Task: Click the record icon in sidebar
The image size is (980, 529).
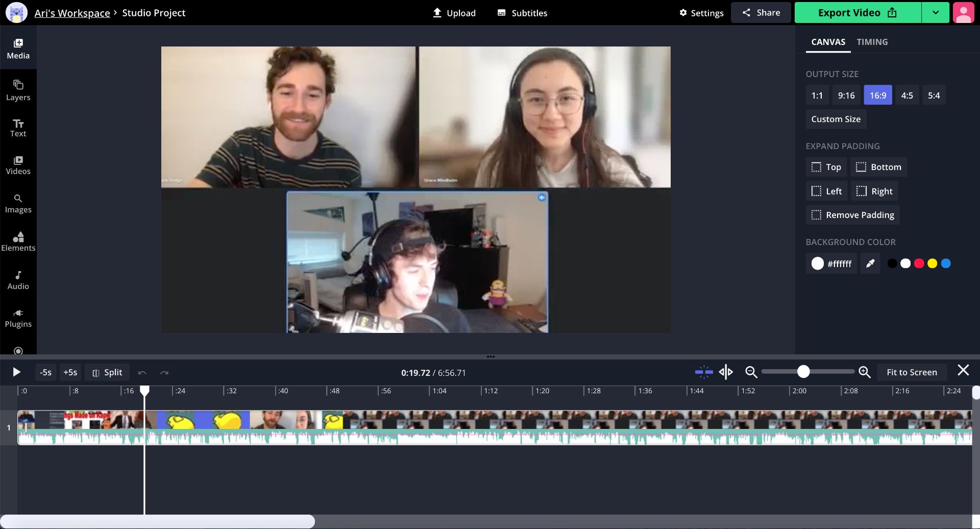Action: pyautogui.click(x=18, y=351)
